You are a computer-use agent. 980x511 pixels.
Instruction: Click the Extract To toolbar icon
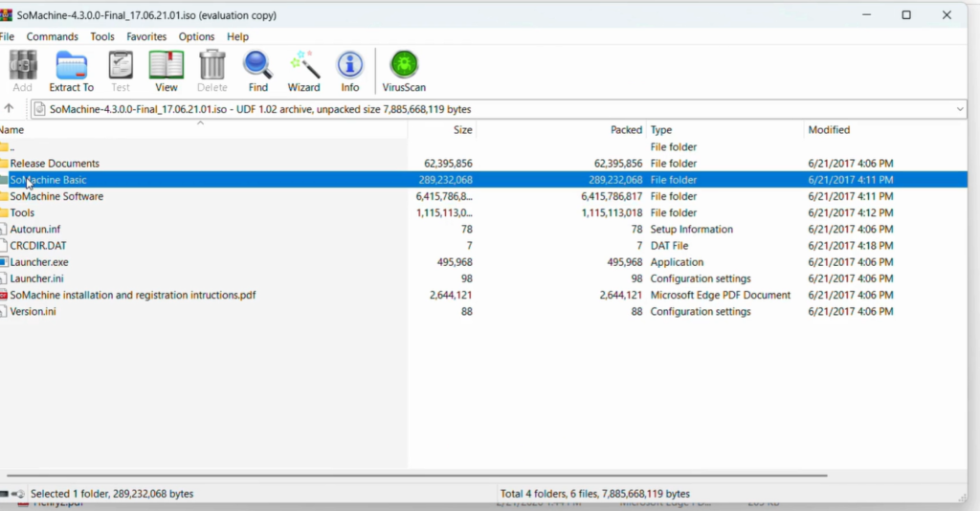pyautogui.click(x=71, y=72)
